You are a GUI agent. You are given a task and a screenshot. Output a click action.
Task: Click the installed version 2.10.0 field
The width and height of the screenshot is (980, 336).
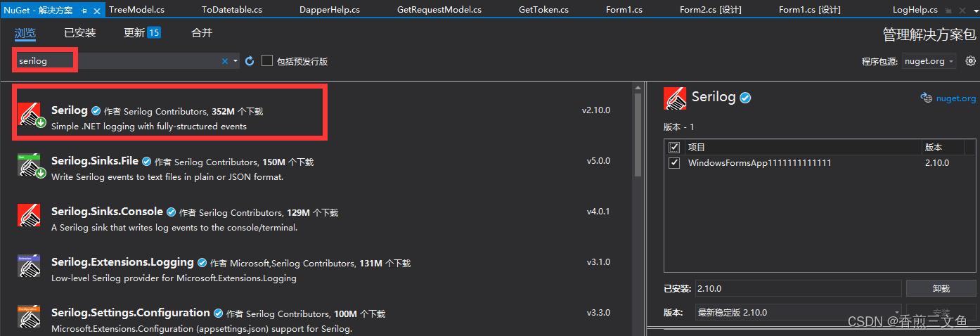tap(798, 288)
